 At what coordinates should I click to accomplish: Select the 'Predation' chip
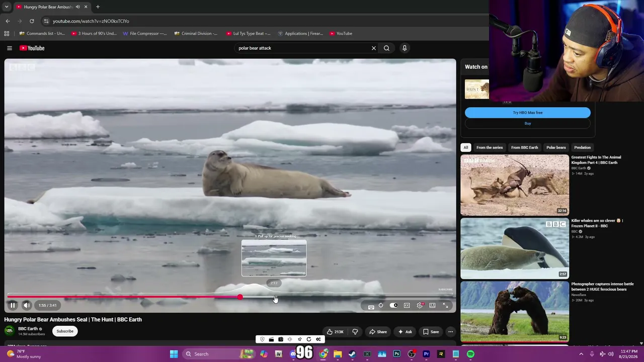[583, 147]
